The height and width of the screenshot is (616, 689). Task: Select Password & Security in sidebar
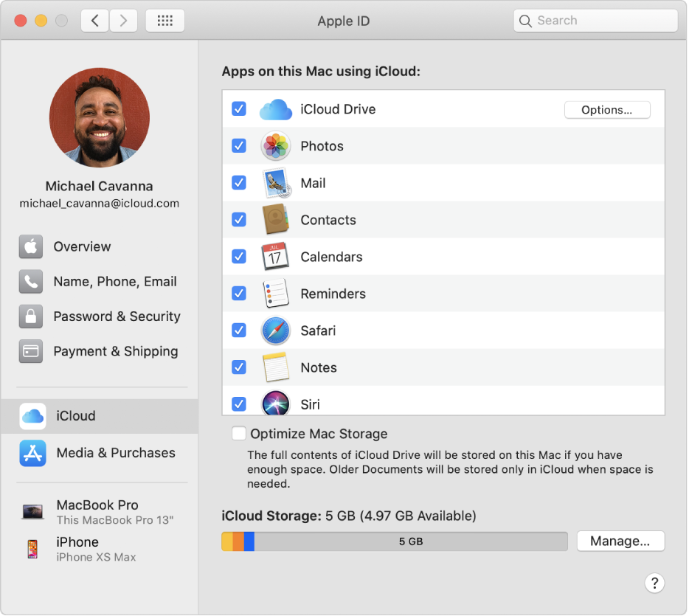pos(116,316)
